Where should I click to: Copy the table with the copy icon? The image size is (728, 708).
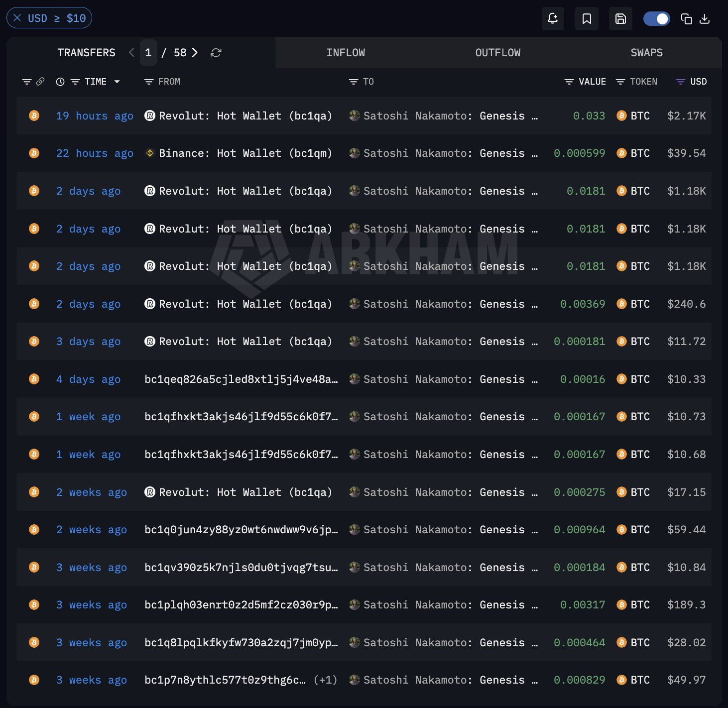tap(686, 19)
